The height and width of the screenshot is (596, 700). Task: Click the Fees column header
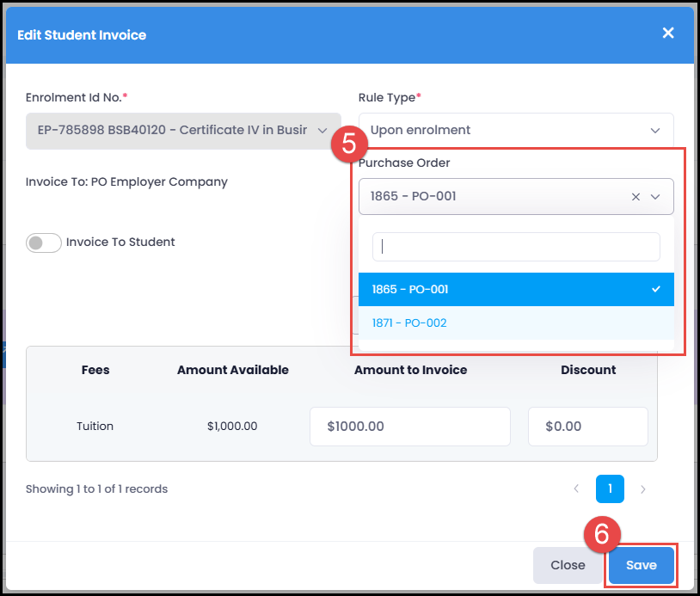[95, 370]
